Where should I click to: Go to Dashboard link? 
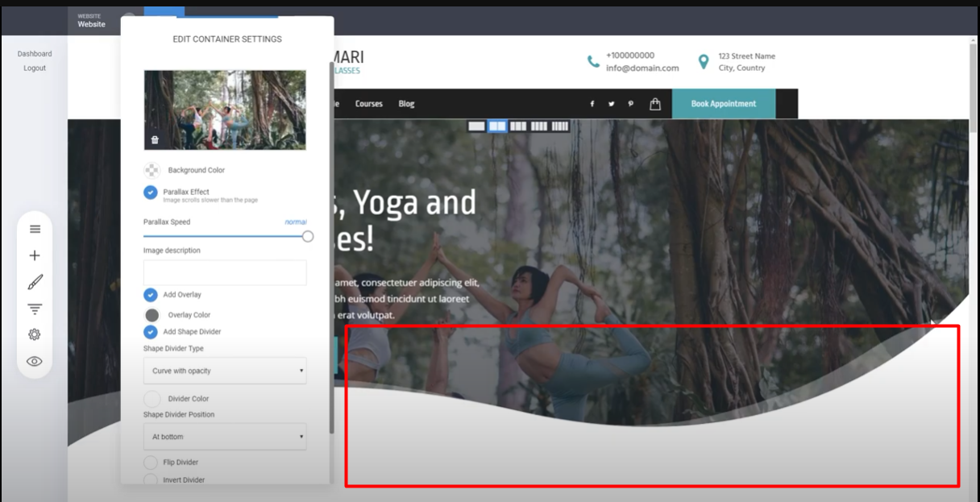(x=35, y=54)
